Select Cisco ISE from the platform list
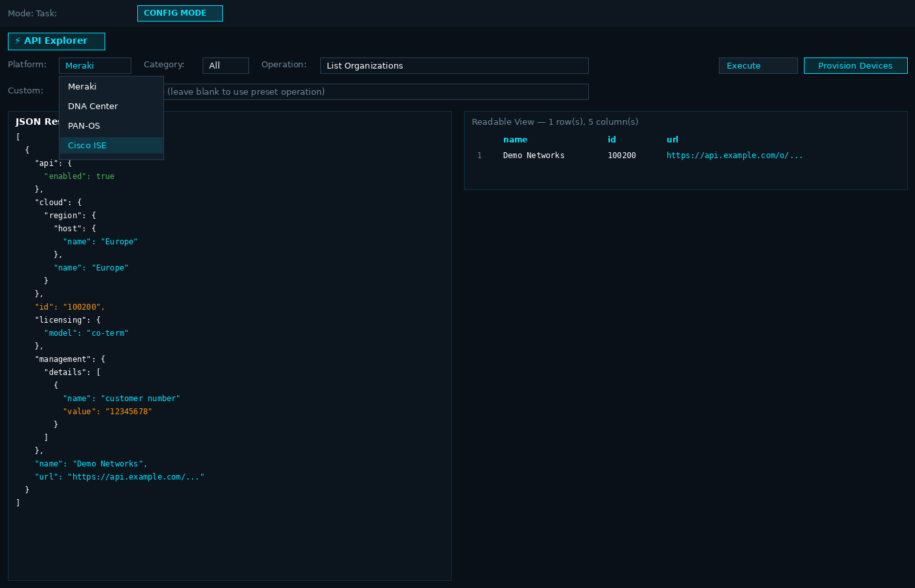 coord(87,145)
